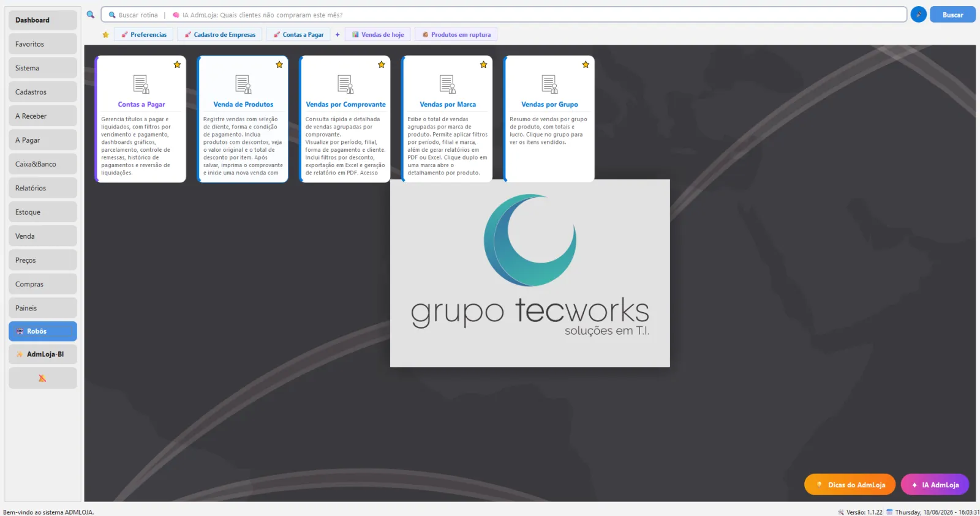This screenshot has height=516, width=980.
Task: Click the microphone voice search button
Action: click(918, 15)
